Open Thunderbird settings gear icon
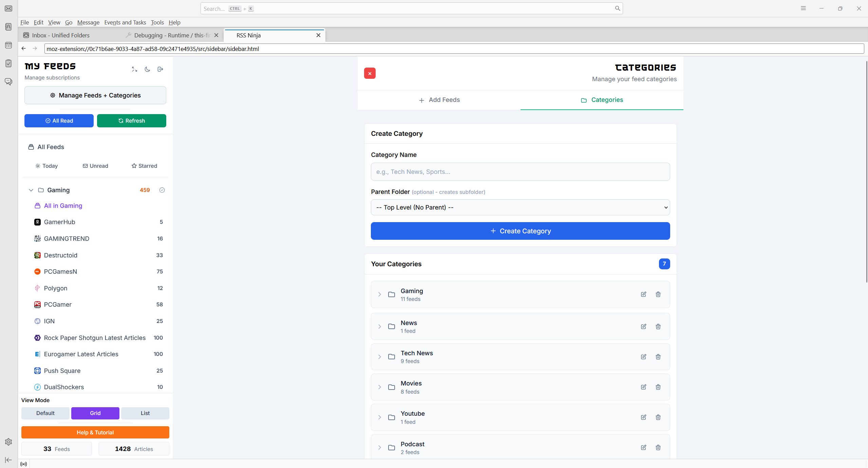This screenshot has width=868, height=468. click(8, 442)
